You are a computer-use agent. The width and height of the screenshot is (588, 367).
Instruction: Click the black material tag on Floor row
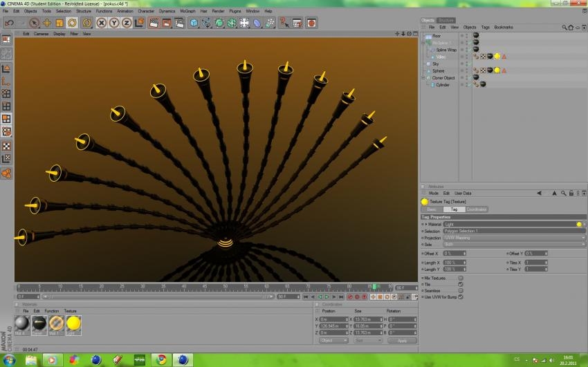(476, 35)
